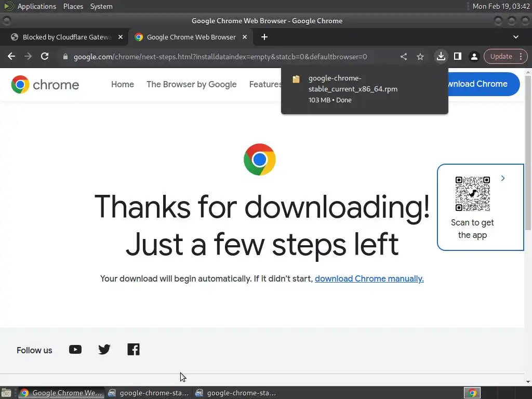Click the forward navigation arrow
The width and height of the screenshot is (532, 399).
tap(28, 56)
